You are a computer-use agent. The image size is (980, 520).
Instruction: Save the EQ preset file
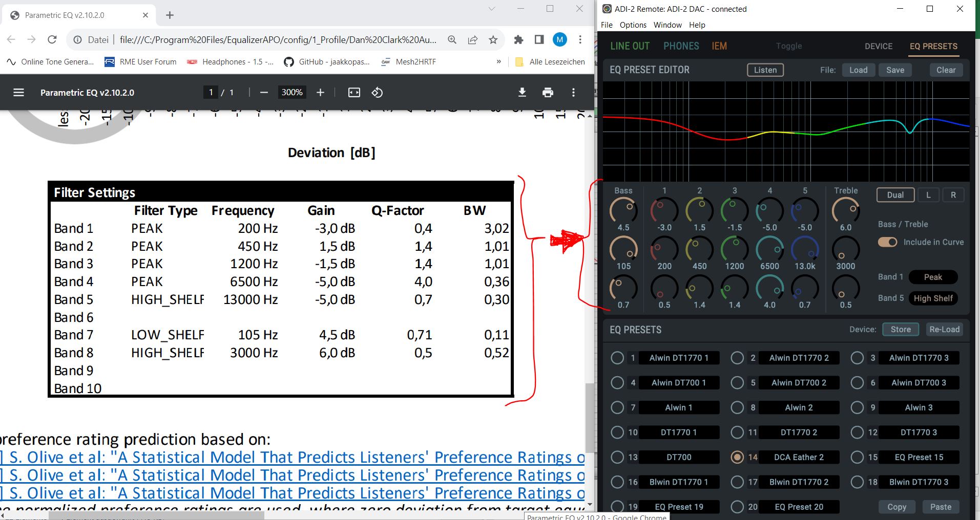point(895,70)
